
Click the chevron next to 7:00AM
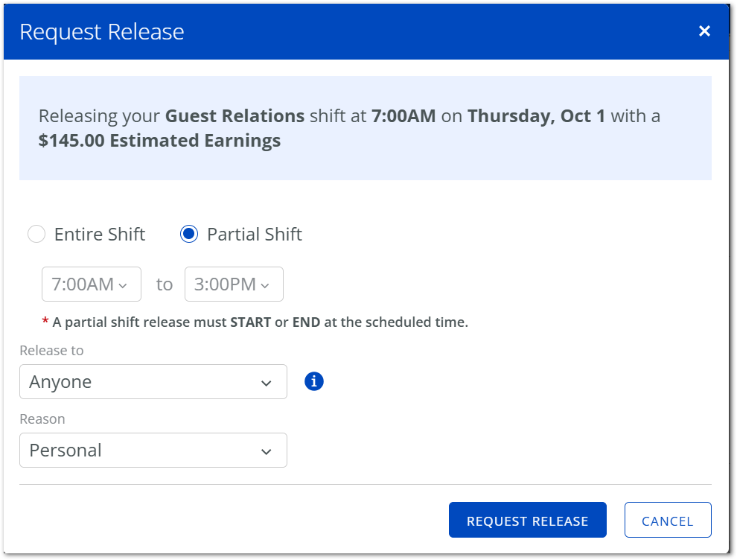[x=123, y=285]
